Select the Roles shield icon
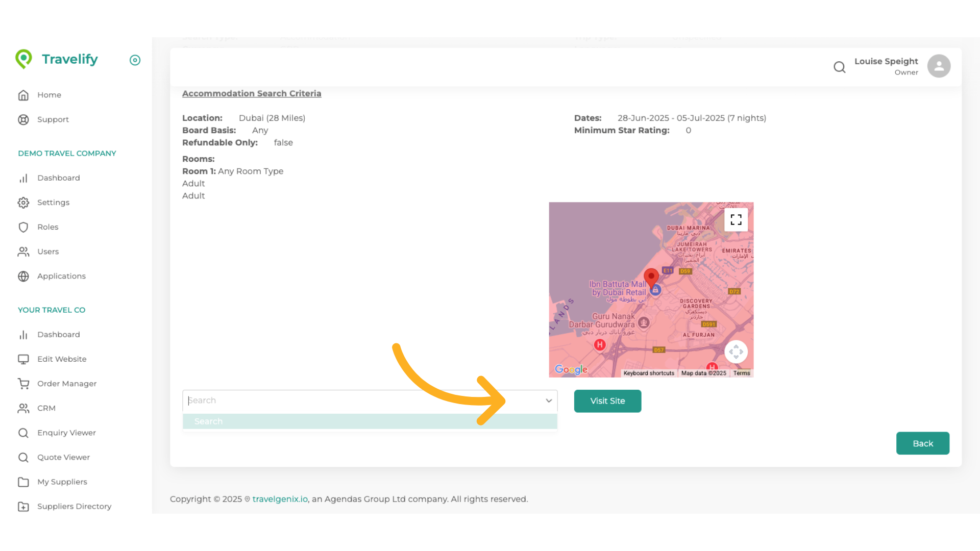Image resolution: width=980 pixels, height=551 pixels. (23, 227)
